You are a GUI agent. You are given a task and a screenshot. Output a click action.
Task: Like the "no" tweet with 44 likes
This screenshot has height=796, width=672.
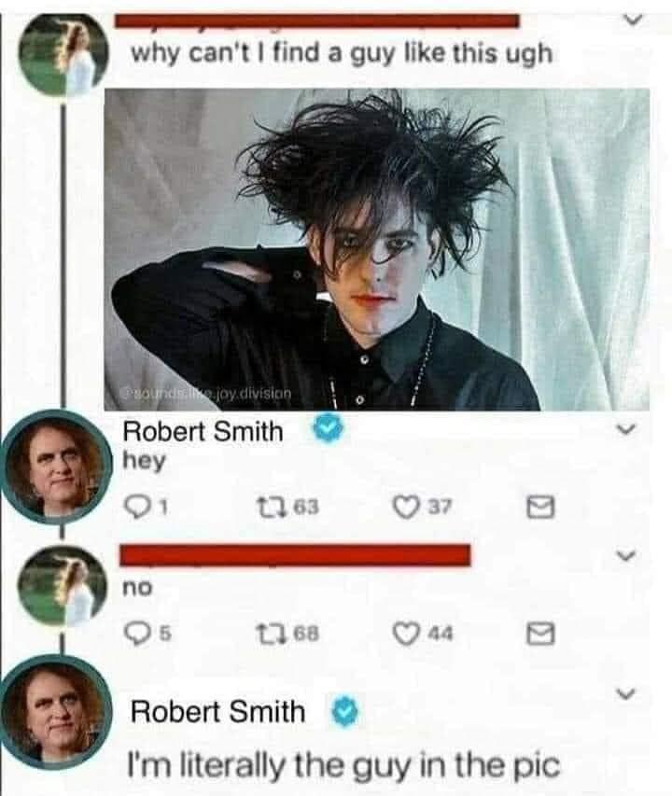(407, 634)
